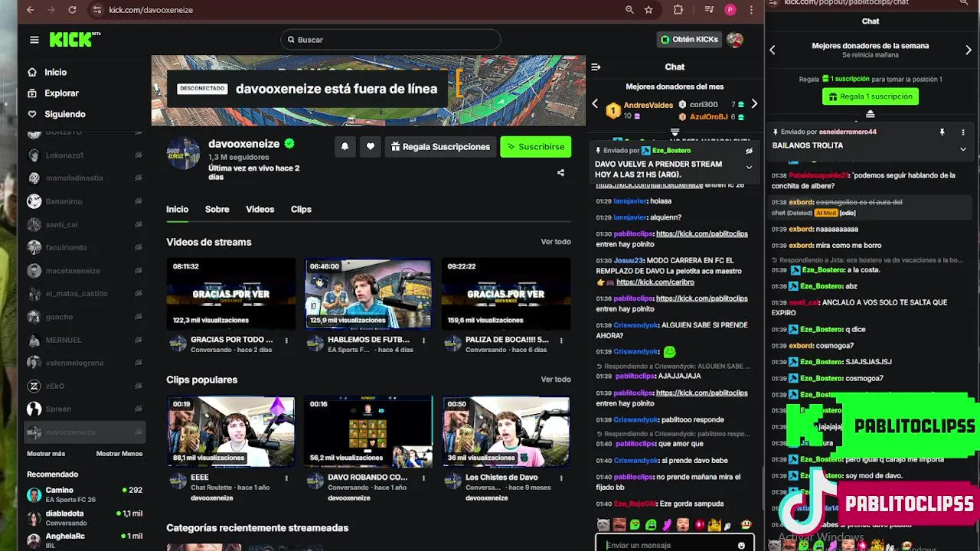Insert the cat emote in main chat

point(603,525)
